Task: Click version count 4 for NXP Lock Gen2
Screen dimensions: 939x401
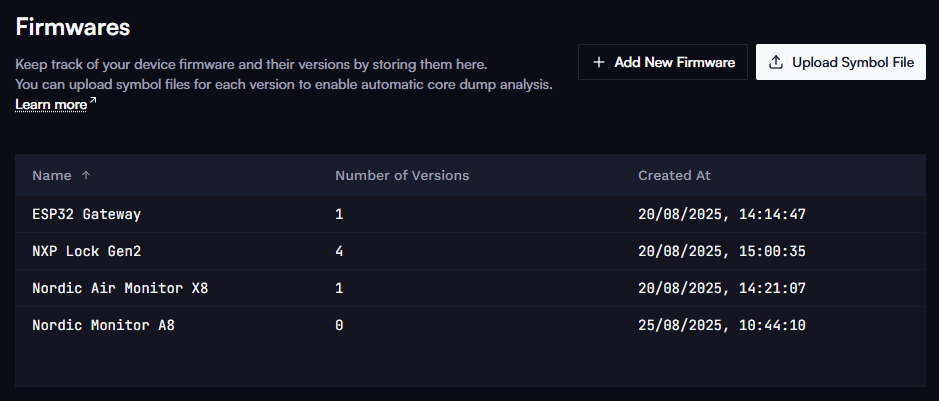Action: [339, 251]
